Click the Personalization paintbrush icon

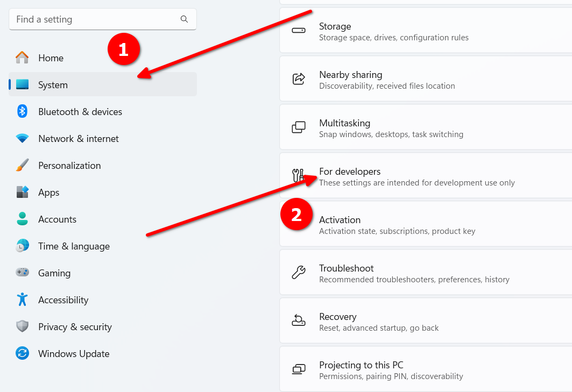(22, 165)
